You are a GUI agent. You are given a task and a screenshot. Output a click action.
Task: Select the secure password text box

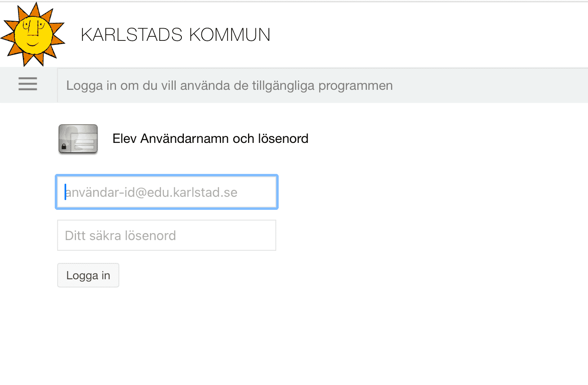coord(167,235)
